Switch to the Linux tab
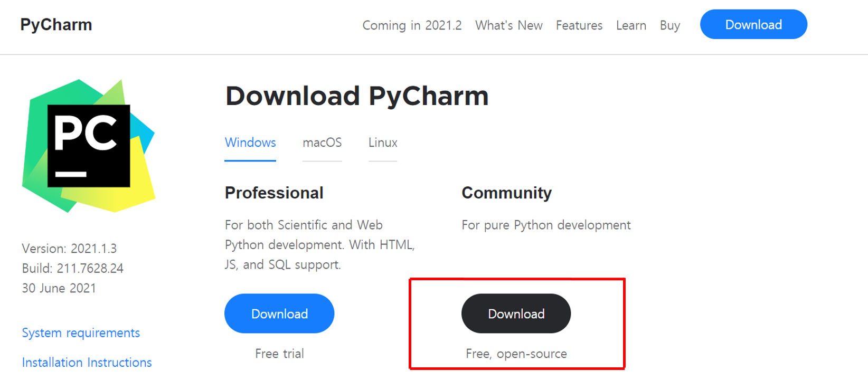This screenshot has height=380, width=868. [383, 143]
